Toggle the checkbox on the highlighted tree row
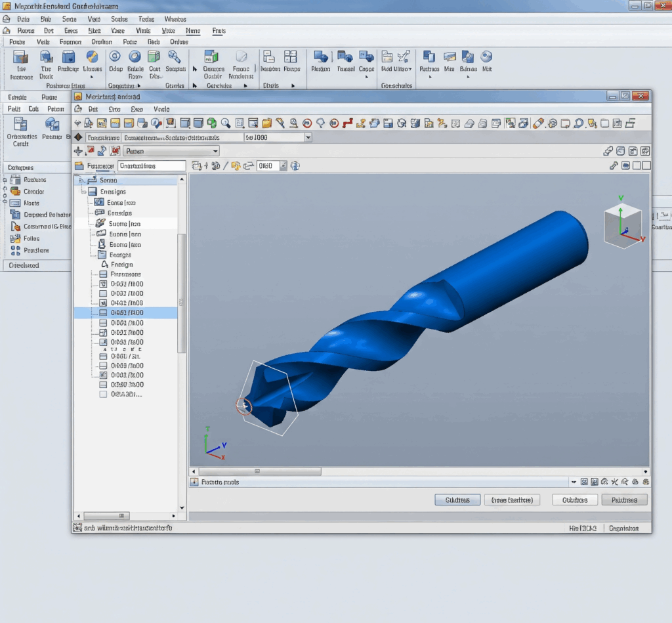 (x=103, y=313)
